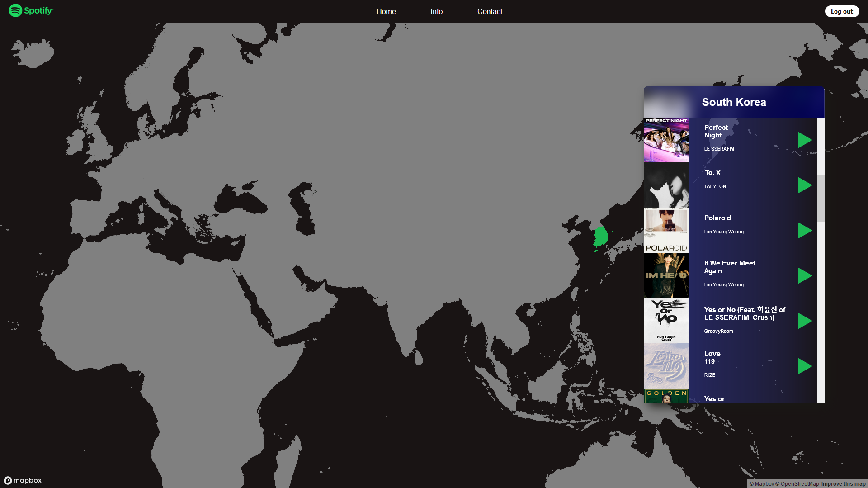Play Polaroid by Lim Young Woong

pyautogui.click(x=804, y=231)
